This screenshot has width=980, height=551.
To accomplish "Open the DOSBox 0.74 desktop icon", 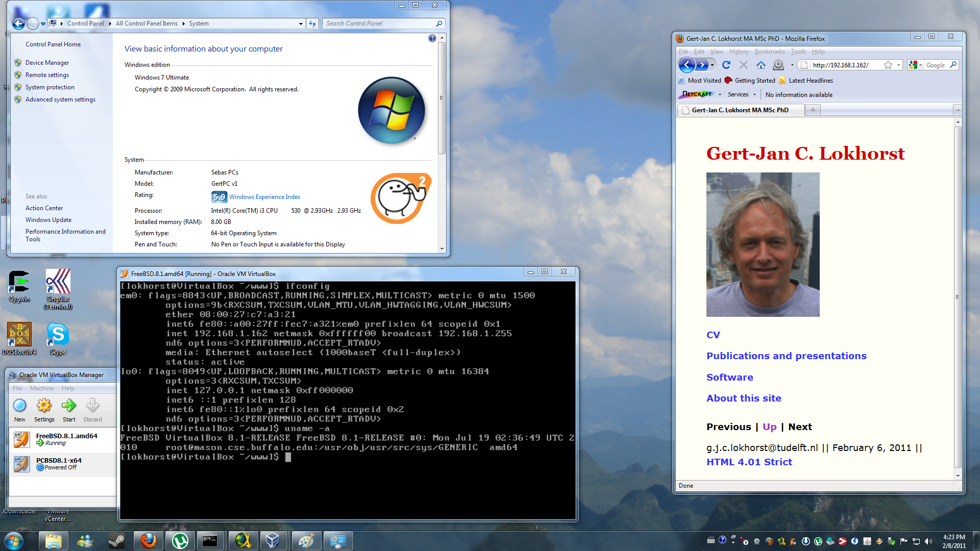I will pos(19,338).
